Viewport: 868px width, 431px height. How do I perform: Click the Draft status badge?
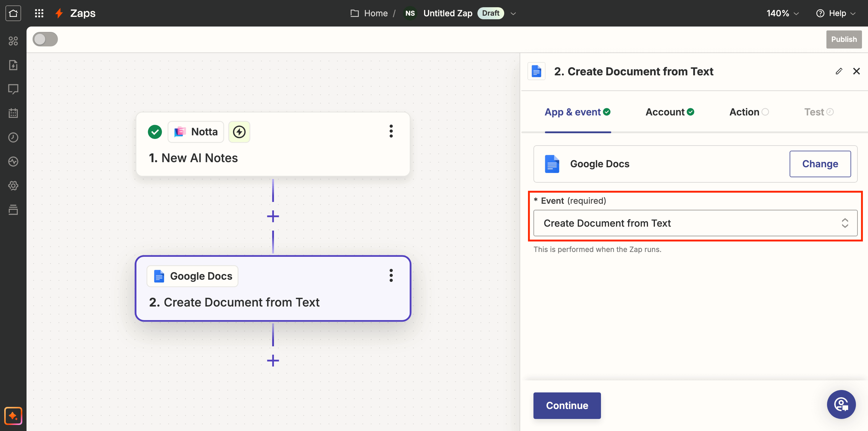[491, 13]
